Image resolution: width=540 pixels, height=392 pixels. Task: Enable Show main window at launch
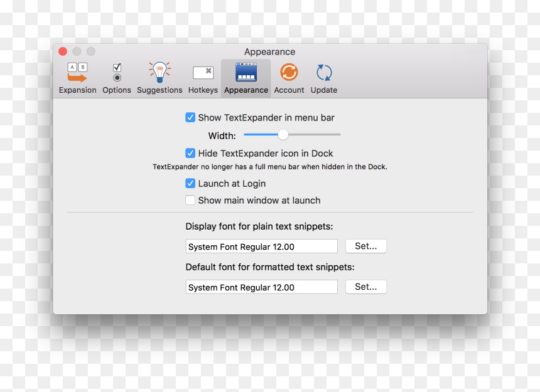(x=190, y=200)
